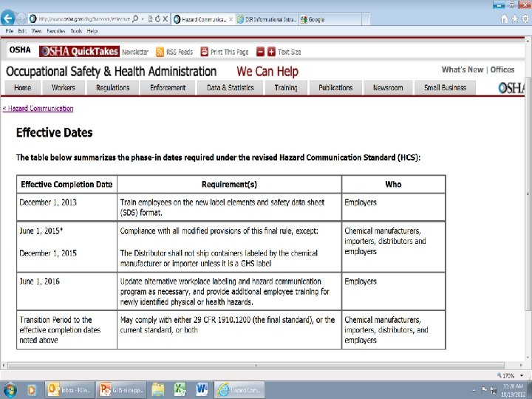The width and height of the screenshot is (532, 399).
Task: Close the Hazard Communication tab
Action: tap(231, 19)
